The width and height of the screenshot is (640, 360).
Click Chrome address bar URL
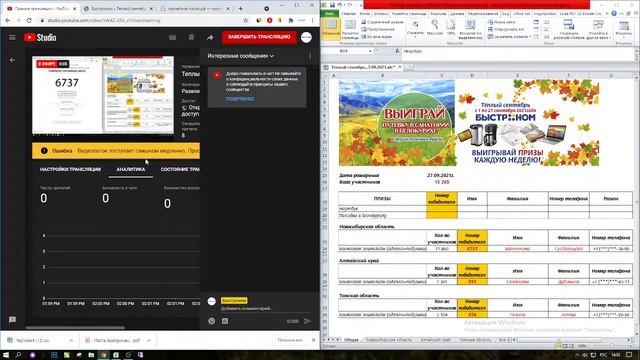coord(104,20)
